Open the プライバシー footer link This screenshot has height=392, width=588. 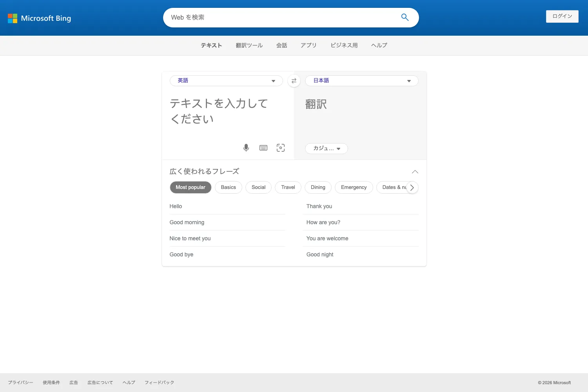coord(20,383)
